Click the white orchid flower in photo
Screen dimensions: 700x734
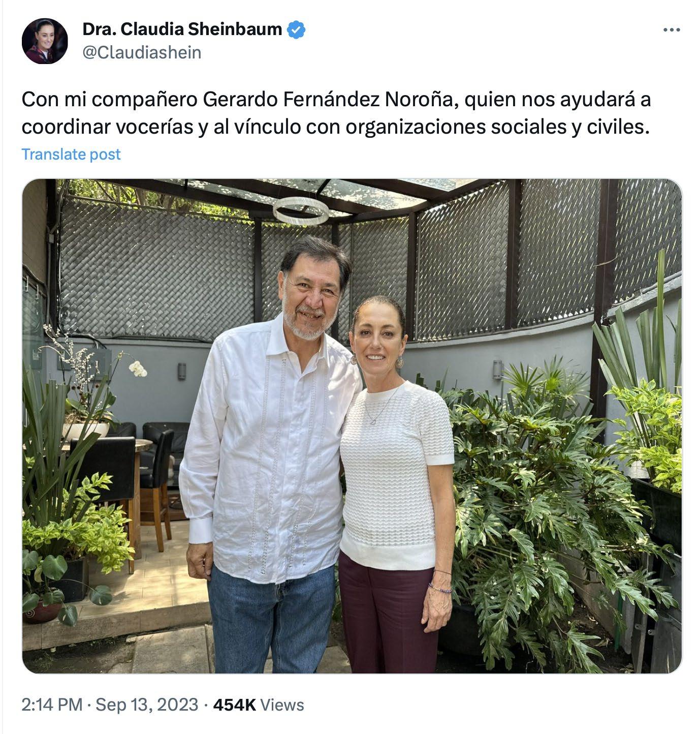tap(138, 368)
